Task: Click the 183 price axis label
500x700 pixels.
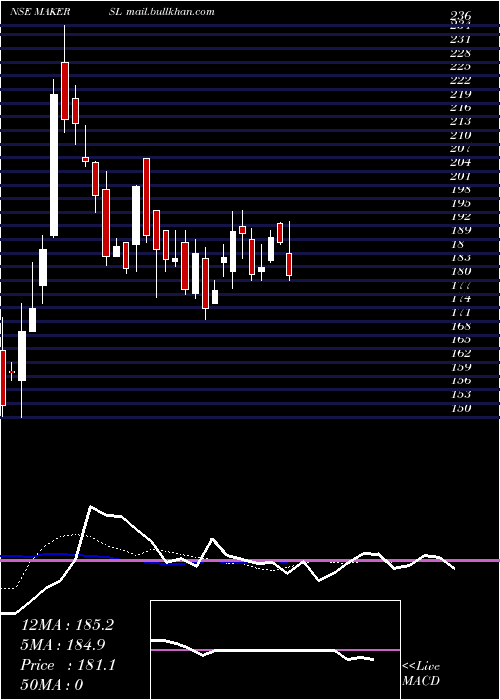Action: tap(461, 258)
